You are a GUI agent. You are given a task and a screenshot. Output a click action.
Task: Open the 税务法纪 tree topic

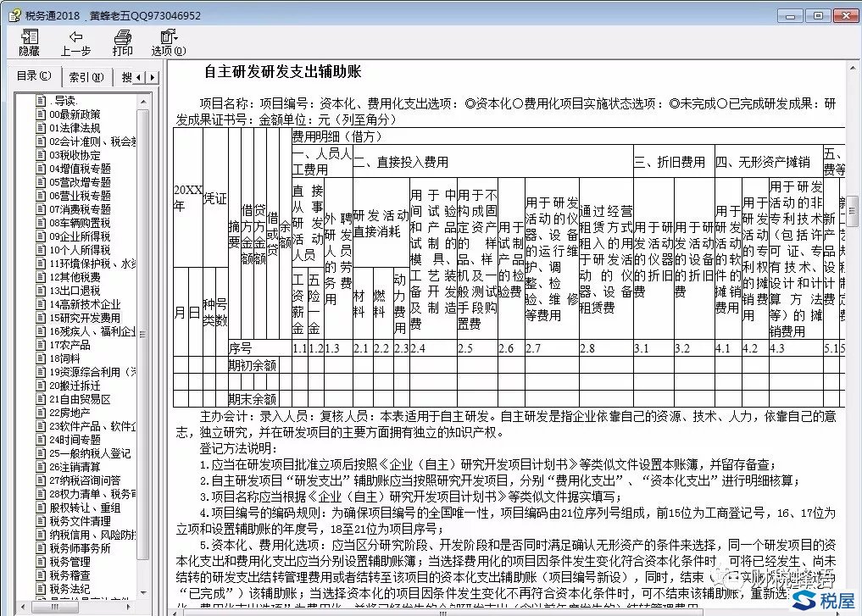[70, 589]
